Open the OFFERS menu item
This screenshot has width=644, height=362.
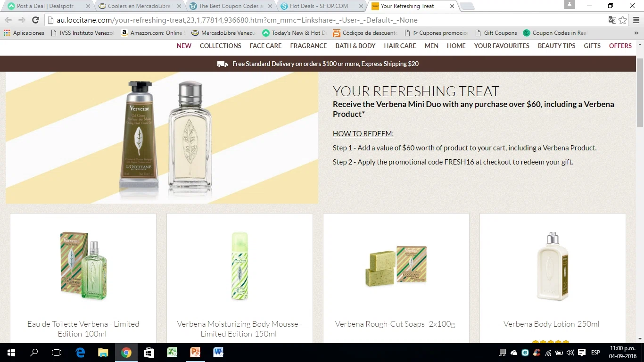(620, 46)
